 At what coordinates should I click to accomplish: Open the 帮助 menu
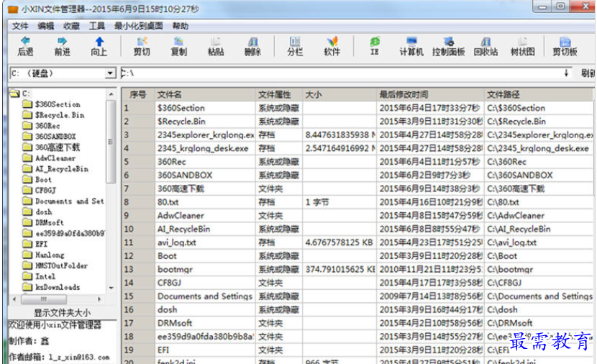tap(180, 26)
